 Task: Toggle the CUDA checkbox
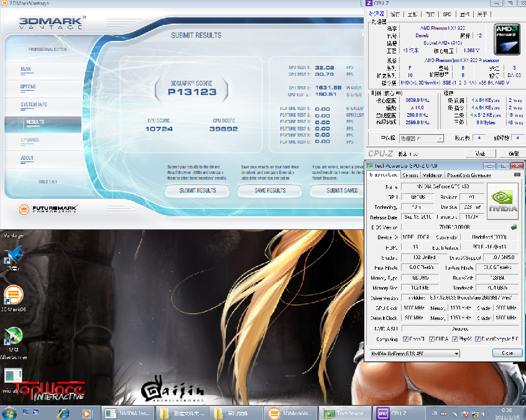point(430,339)
